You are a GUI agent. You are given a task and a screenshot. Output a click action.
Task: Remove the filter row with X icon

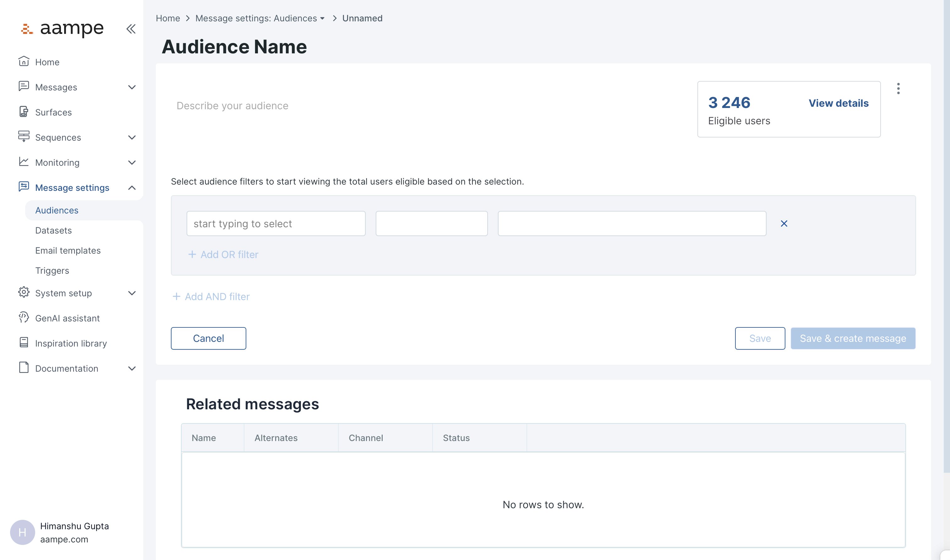[x=784, y=224]
